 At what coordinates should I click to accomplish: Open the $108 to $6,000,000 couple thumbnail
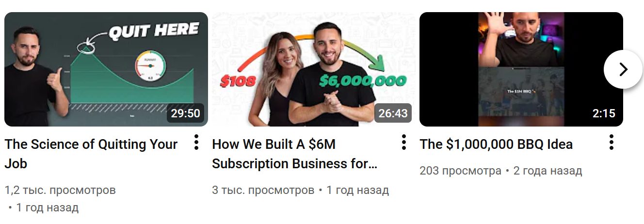pos(314,69)
